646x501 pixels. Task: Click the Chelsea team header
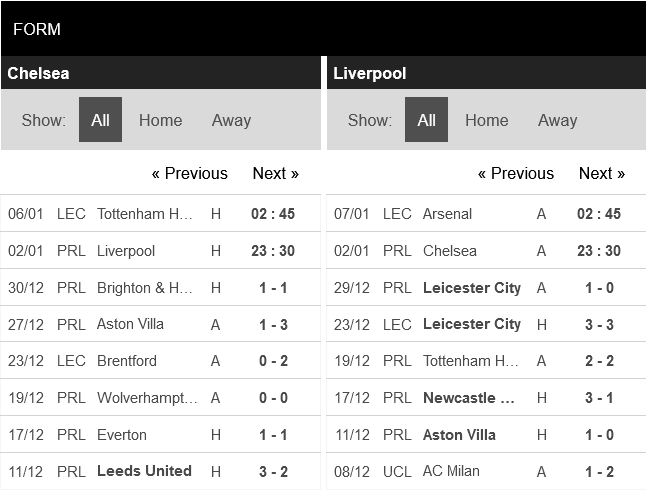click(x=38, y=73)
